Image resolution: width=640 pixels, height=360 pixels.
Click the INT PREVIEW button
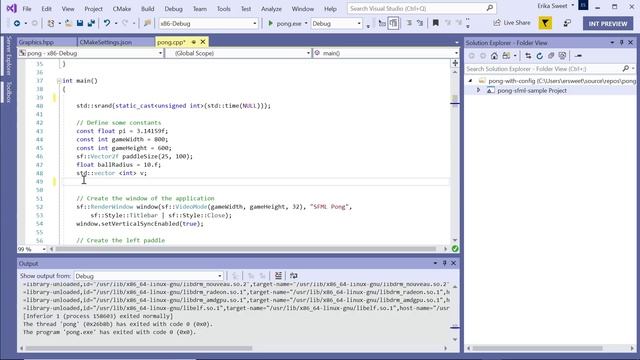[x=607, y=24]
